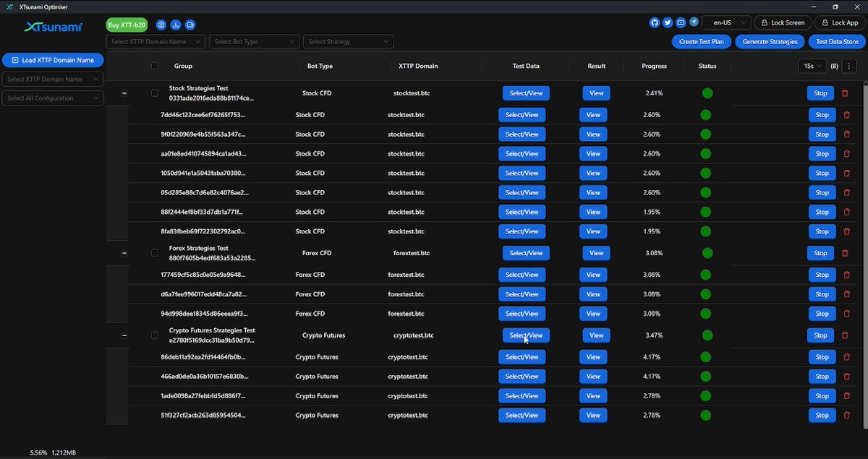Open the top Select XTTP Domain Name dropdown
Screen dimensions: 868x459
tap(156, 42)
